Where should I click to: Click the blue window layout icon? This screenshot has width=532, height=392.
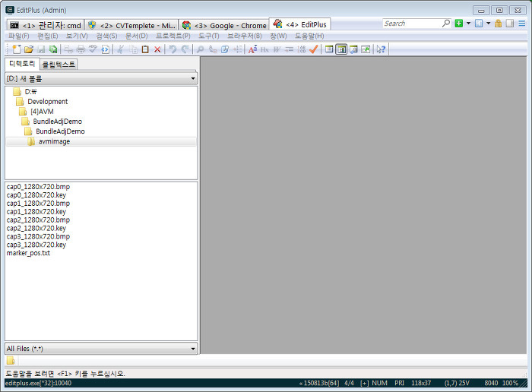click(479, 24)
